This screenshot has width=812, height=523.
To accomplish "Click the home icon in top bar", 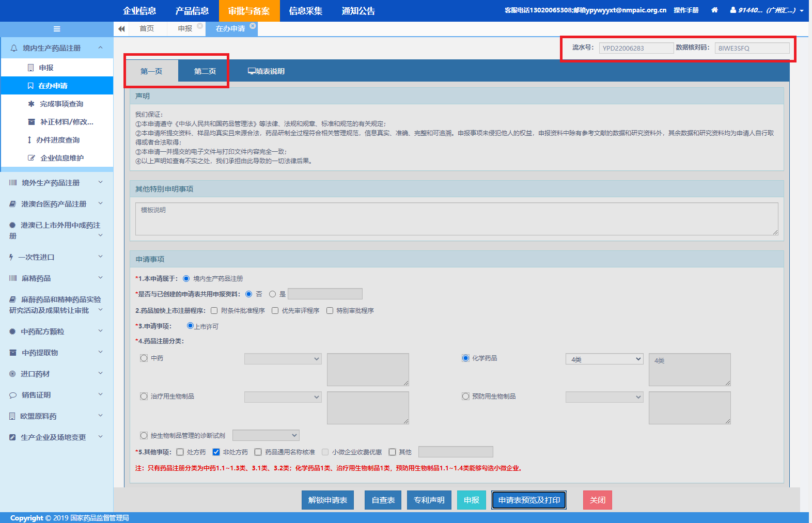I will [x=714, y=10].
